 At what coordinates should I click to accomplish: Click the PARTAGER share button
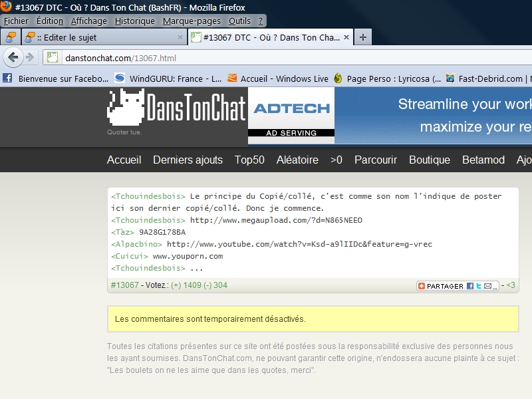tap(458, 286)
